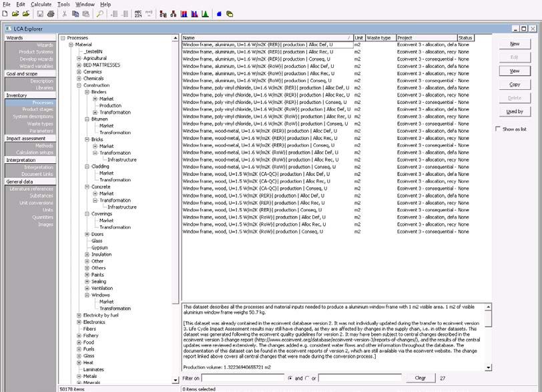Expand the Ceramics tree node
Image resolution: width=542 pixels, height=392 pixels.
[x=79, y=71]
